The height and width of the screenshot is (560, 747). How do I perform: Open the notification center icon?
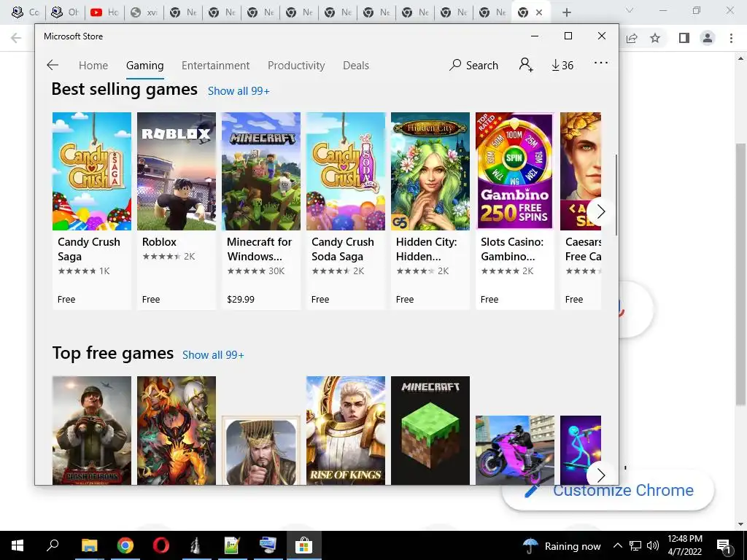coord(724,545)
